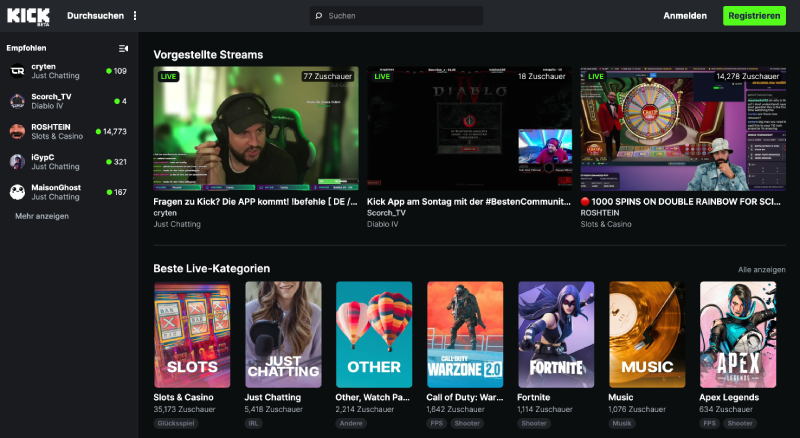Screen dimensions: 800x438
Task: Open the Scorch_TV avatar in the sidebar
Action: 17,101
